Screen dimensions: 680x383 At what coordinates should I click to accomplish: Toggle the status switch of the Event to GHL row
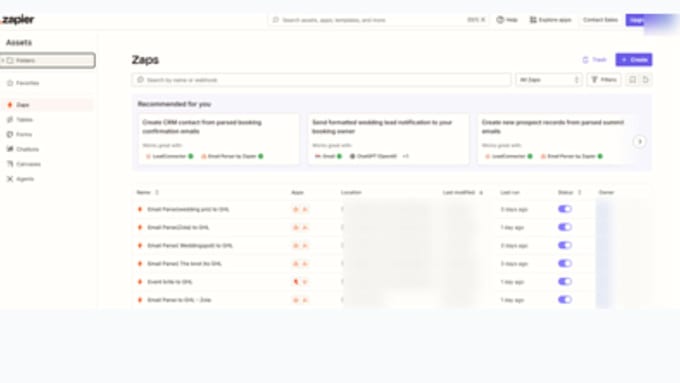click(x=565, y=282)
